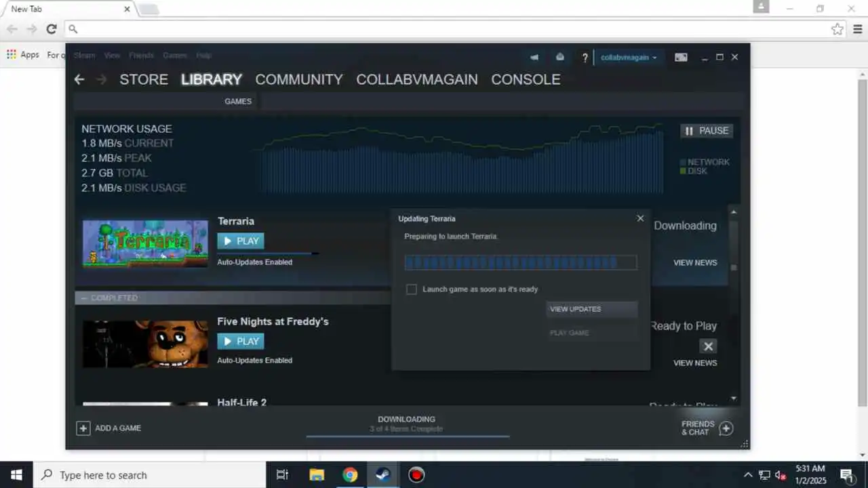Pause the downloads
The width and height of the screenshot is (868, 488).
[x=707, y=131]
